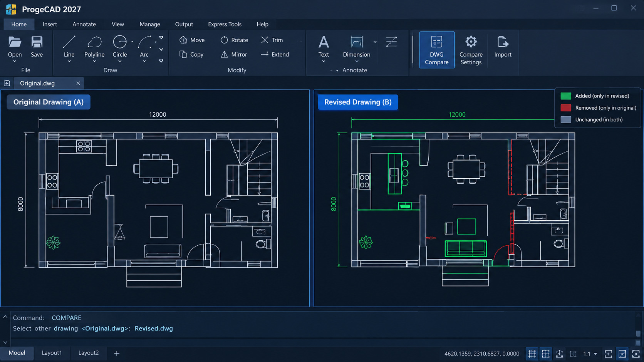Toggle the dimmed status bar icon left of 1:1
Screen dimensions: 644x362
point(573,354)
